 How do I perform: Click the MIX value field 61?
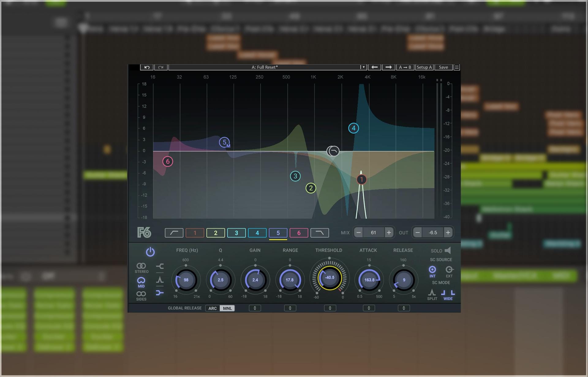(x=373, y=232)
